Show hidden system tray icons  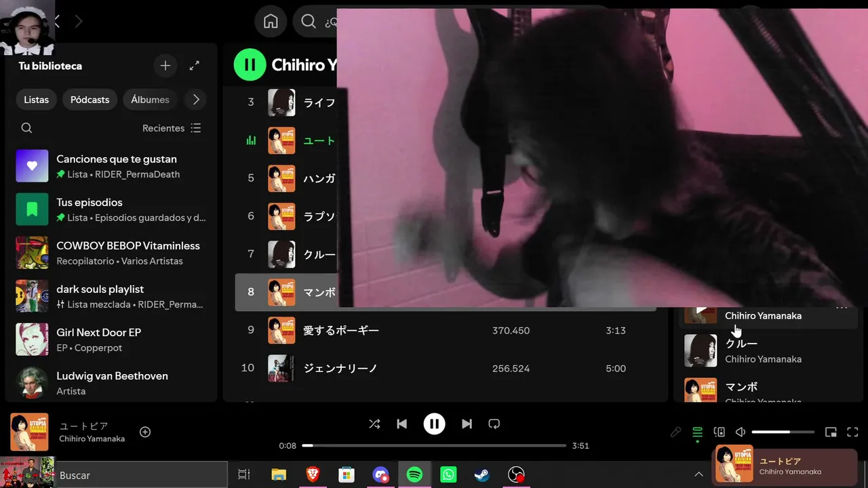(698, 475)
